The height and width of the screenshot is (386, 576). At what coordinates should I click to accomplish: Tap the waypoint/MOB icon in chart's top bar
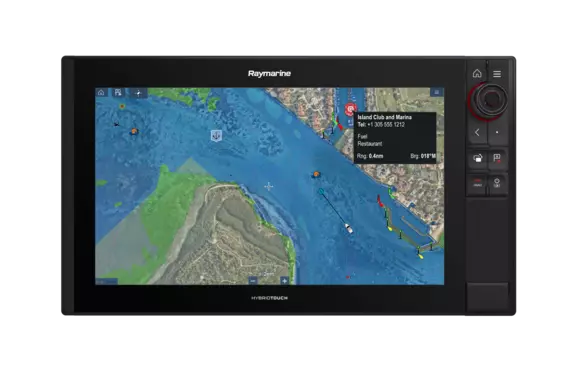pos(118,93)
